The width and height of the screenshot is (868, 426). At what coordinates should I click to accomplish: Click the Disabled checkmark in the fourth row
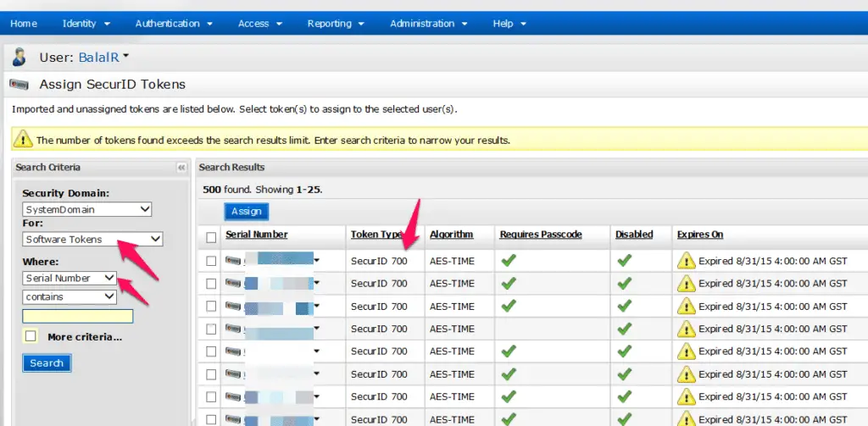tap(624, 329)
